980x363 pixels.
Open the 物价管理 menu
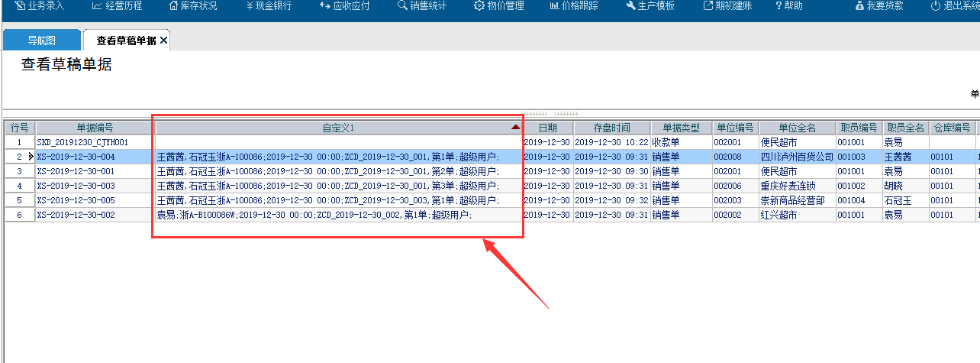(498, 6)
